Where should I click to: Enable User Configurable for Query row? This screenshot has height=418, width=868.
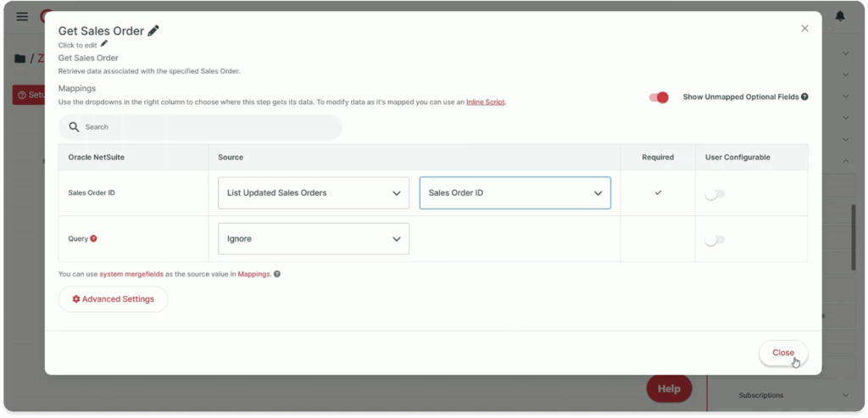pos(715,240)
